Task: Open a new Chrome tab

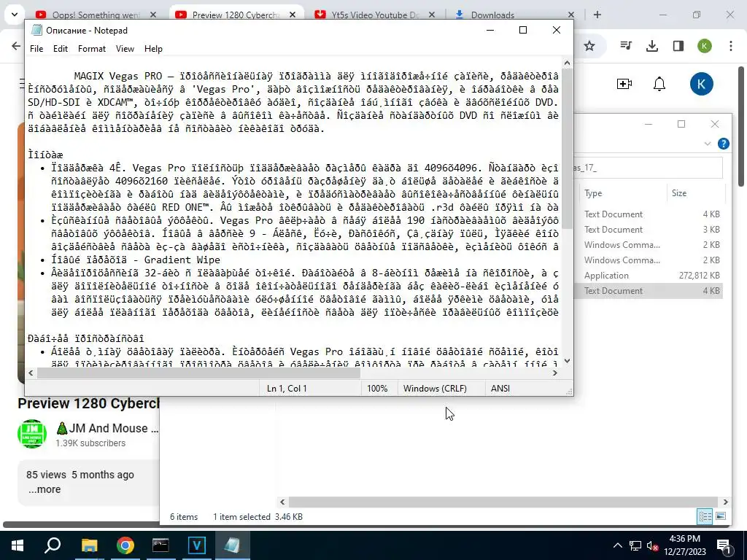Action: point(597,15)
